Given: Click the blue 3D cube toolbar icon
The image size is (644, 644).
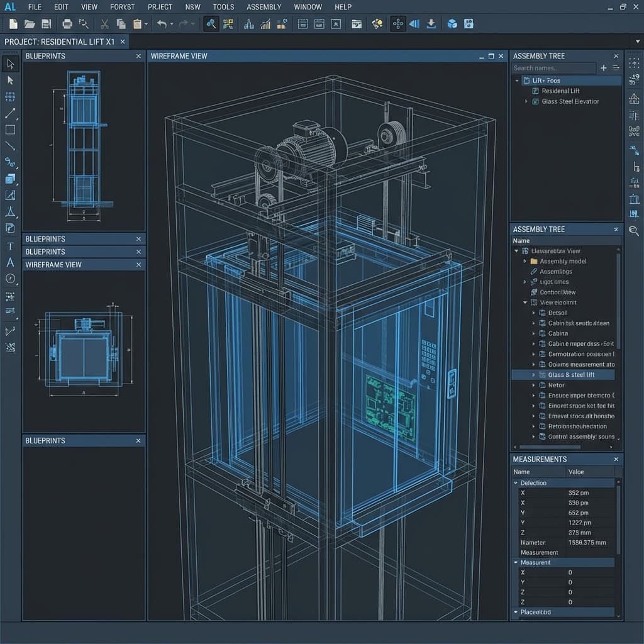Looking at the screenshot, I should 452,24.
